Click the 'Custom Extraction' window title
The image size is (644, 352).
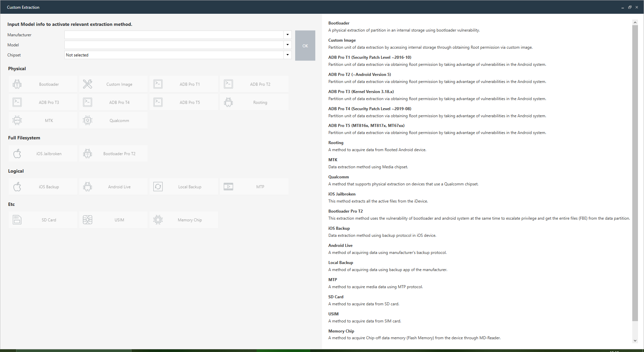click(23, 7)
